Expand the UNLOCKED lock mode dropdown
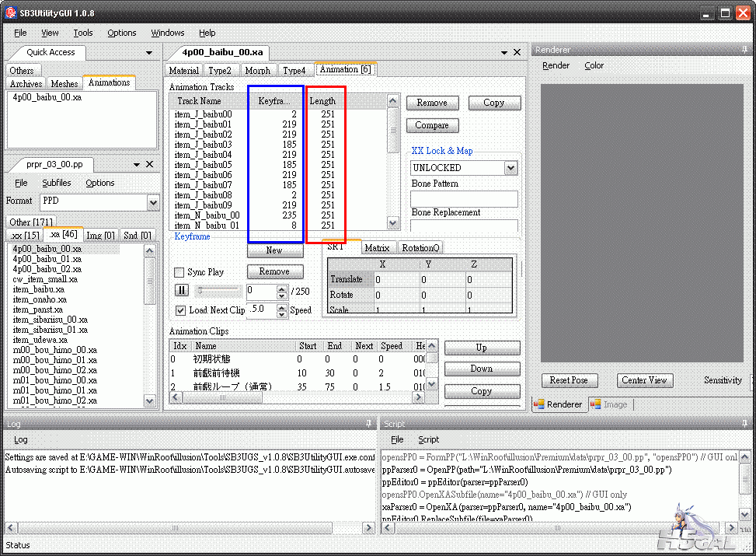756x556 pixels. (510, 168)
